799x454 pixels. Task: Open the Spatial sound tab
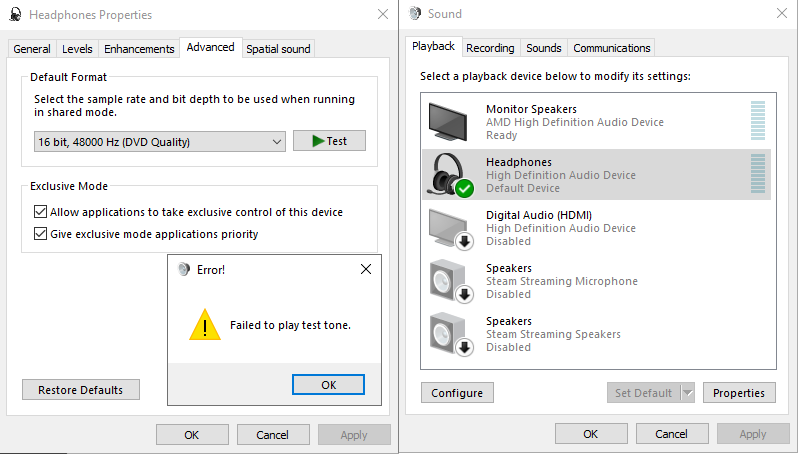[278, 49]
